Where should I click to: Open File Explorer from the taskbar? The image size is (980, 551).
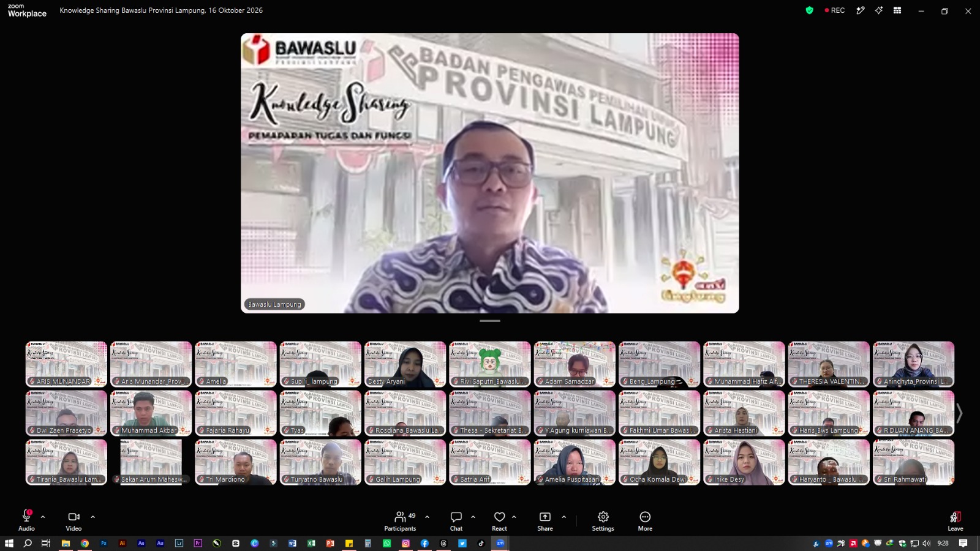(66, 543)
